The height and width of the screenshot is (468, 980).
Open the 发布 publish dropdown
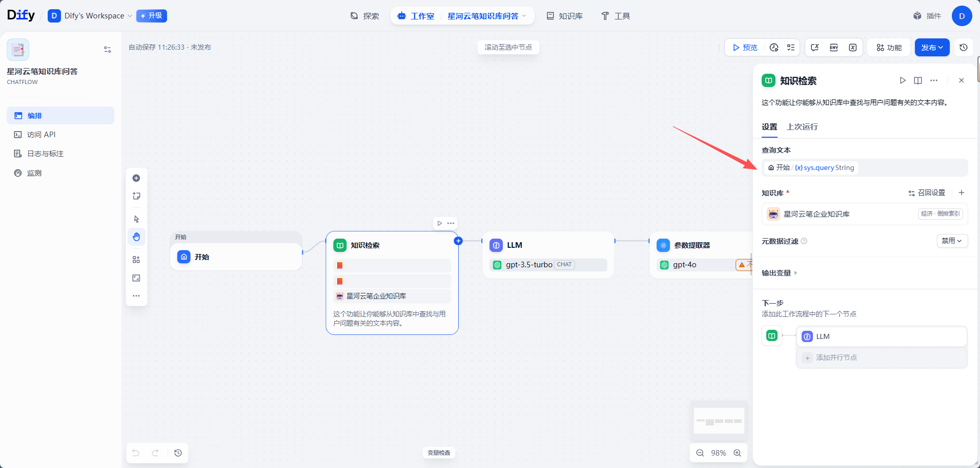point(932,48)
